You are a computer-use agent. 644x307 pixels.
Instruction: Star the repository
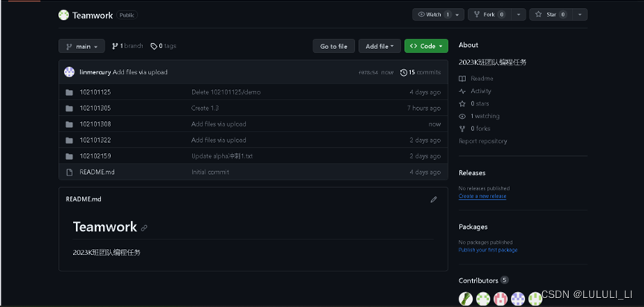[x=551, y=14]
